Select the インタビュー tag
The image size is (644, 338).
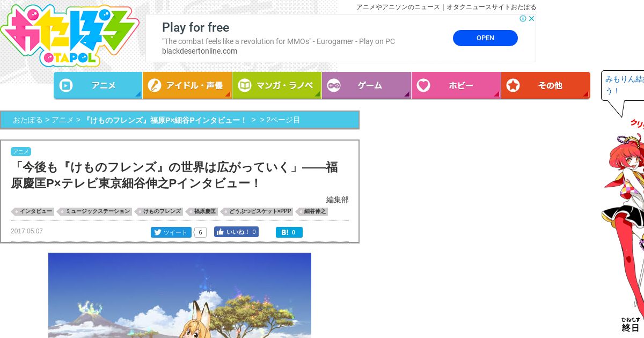33,211
